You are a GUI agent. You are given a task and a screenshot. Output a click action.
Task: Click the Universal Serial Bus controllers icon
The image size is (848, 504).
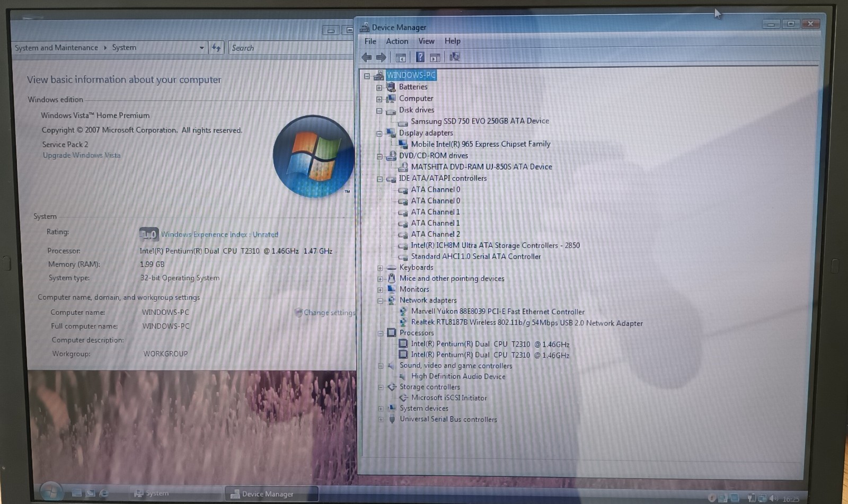pos(392,419)
